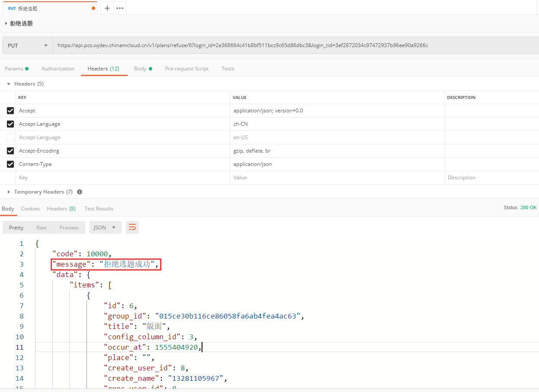Image resolution: width=539 pixels, height=392 pixels.
Task: Open the PUT method dropdown
Action: click(x=28, y=45)
